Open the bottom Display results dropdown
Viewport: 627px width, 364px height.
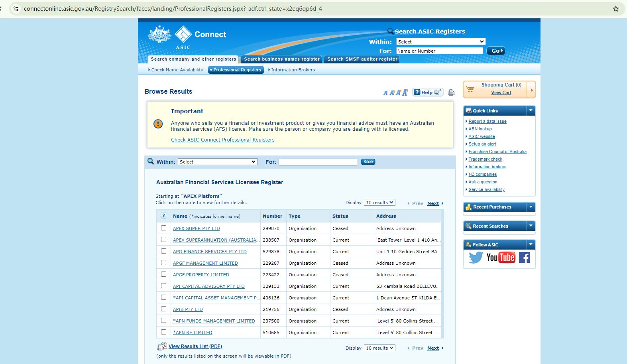(x=379, y=348)
